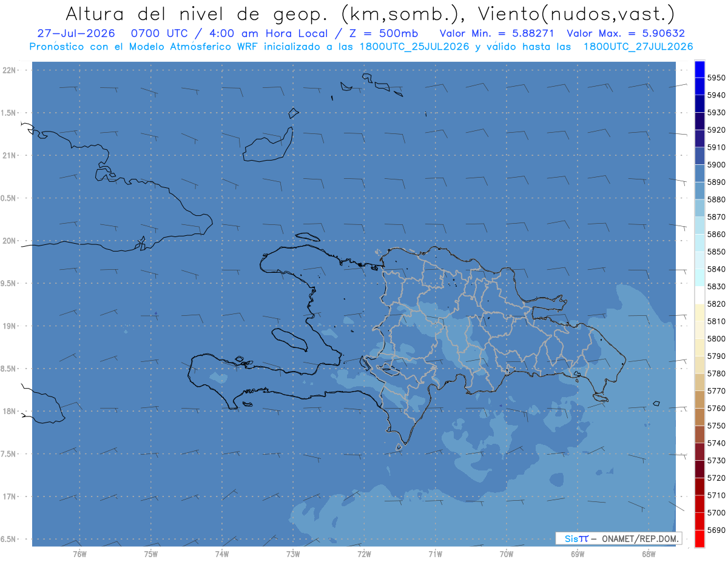
Task: Click the '68W' longitude axis label
Action: (649, 554)
